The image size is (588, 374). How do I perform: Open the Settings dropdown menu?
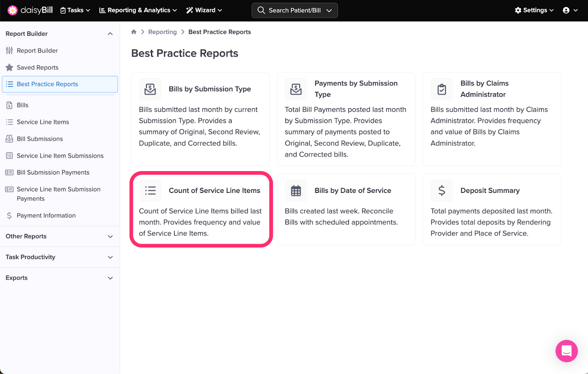tap(534, 10)
